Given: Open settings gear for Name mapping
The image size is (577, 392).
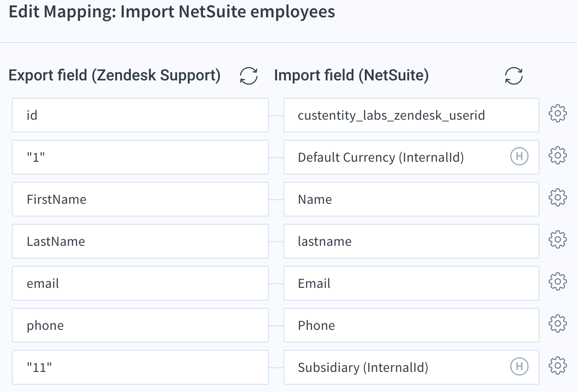Looking at the screenshot, I should (x=558, y=198).
